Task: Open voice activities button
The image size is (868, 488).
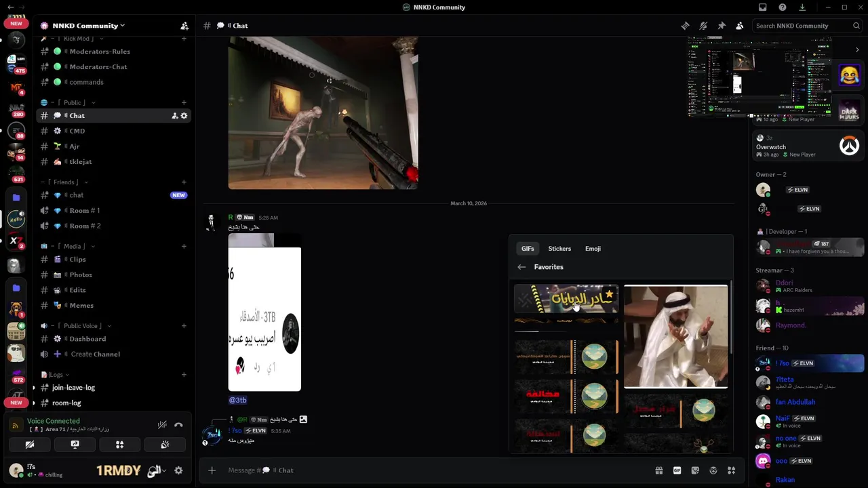Action: point(119,445)
